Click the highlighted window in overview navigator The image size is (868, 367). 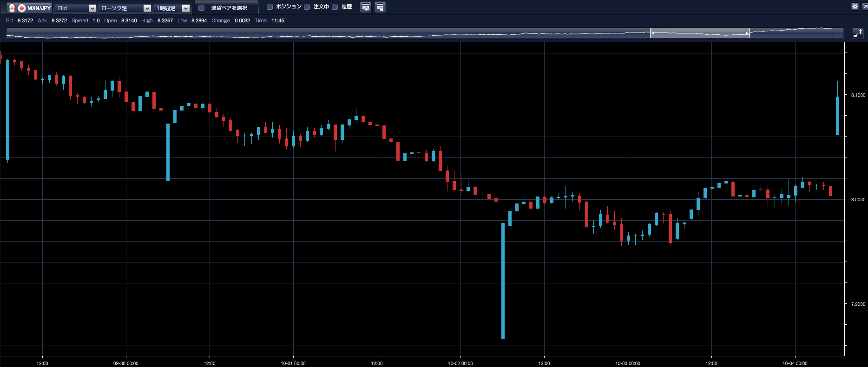point(699,33)
